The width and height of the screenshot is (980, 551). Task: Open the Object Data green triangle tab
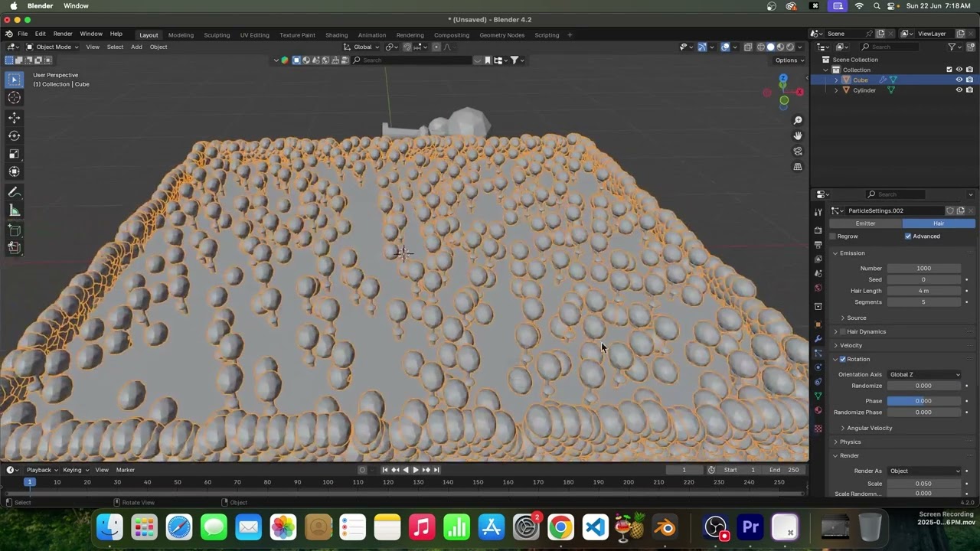818,396
